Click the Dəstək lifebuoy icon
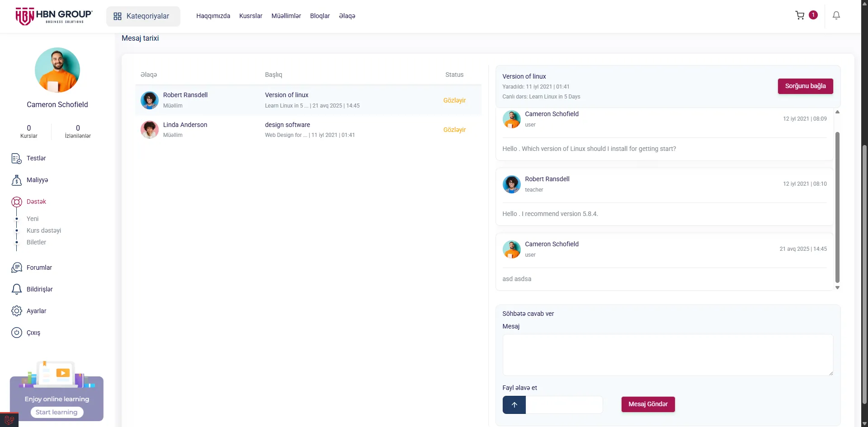868x427 pixels. [16, 202]
